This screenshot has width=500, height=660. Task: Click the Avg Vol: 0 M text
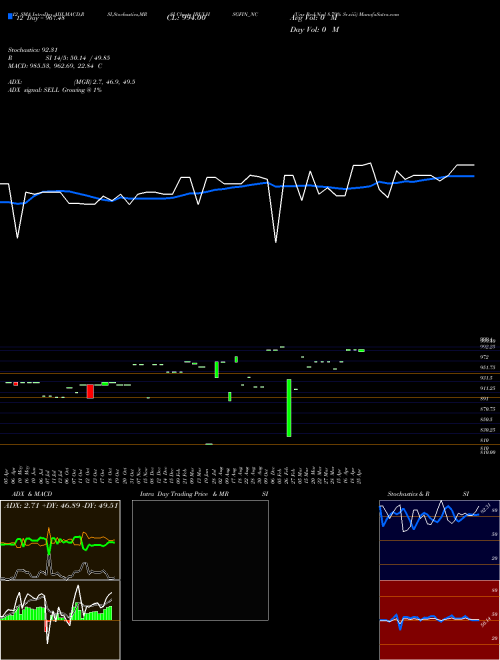pyautogui.click(x=314, y=18)
